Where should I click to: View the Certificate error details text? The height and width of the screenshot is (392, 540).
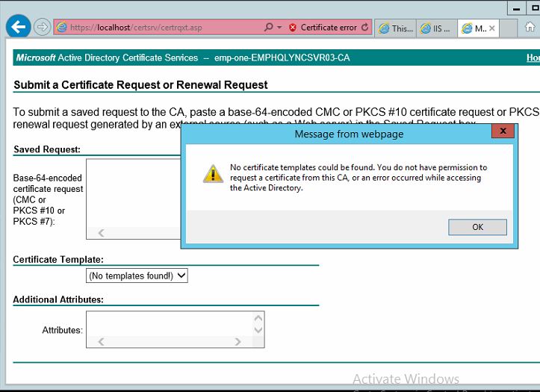329,27
